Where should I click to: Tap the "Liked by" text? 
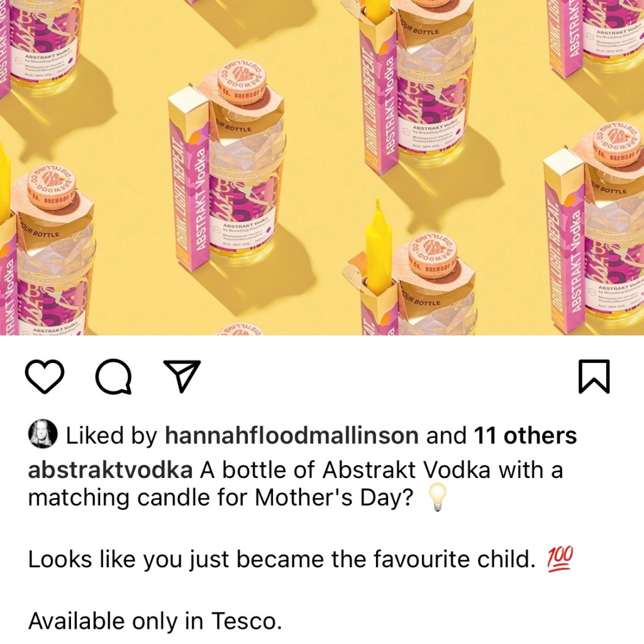click(111, 435)
